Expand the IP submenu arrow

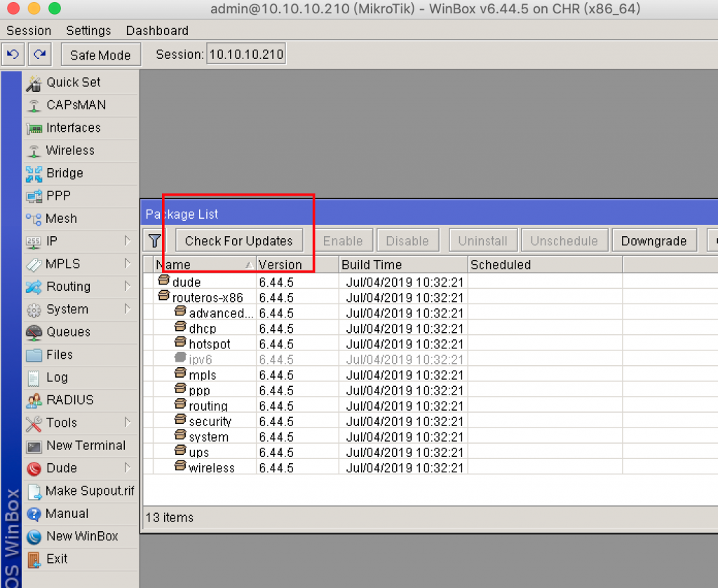point(128,240)
